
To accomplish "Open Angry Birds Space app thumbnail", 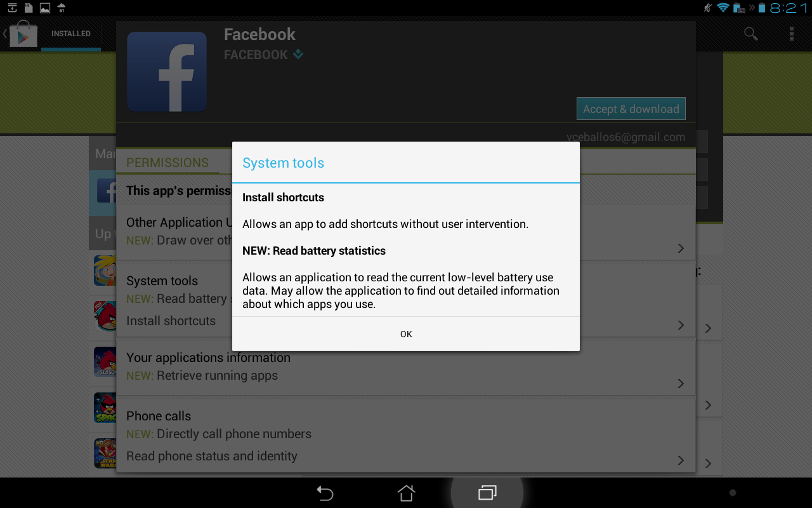I will click(x=105, y=408).
